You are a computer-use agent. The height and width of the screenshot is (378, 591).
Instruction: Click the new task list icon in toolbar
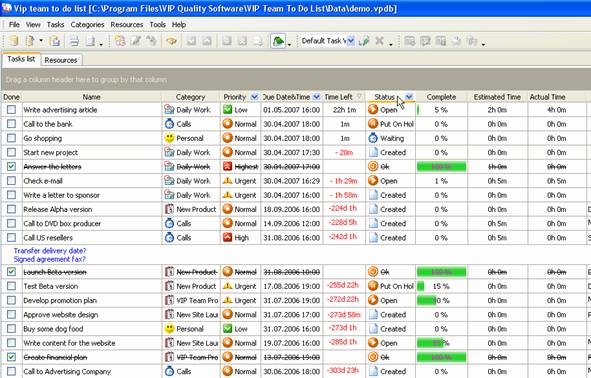[14, 41]
